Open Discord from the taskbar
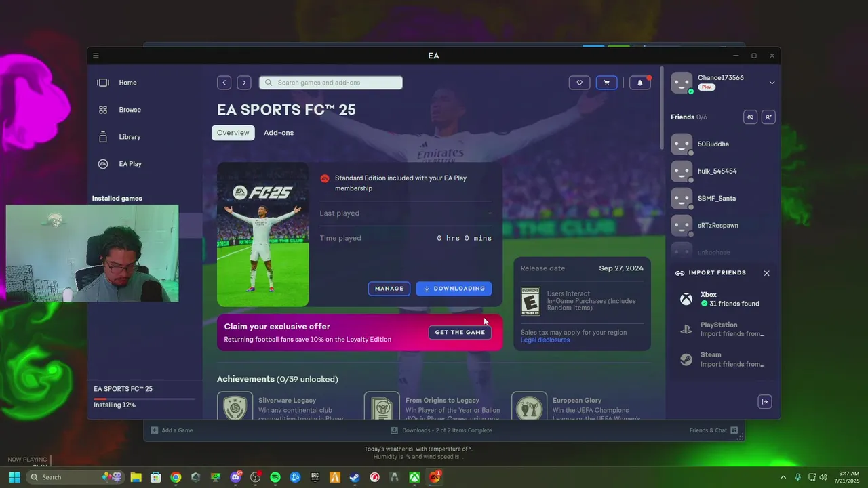The height and width of the screenshot is (488, 868). 236,477
